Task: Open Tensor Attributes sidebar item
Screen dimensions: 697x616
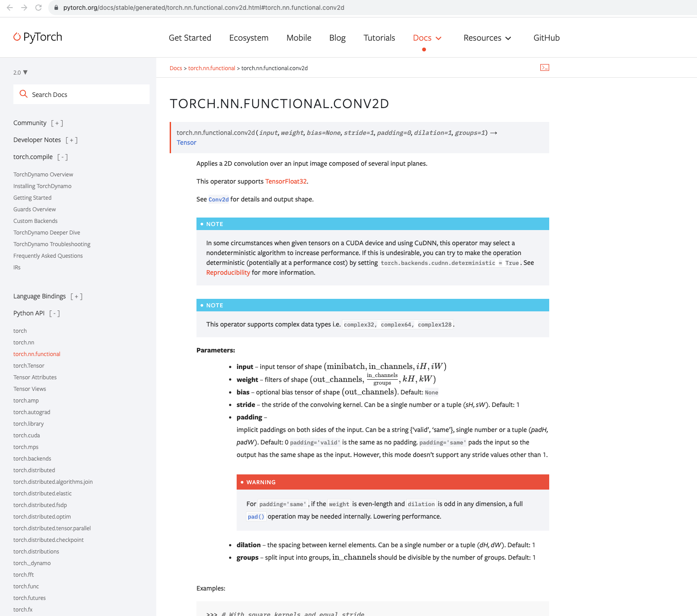Action: click(35, 377)
